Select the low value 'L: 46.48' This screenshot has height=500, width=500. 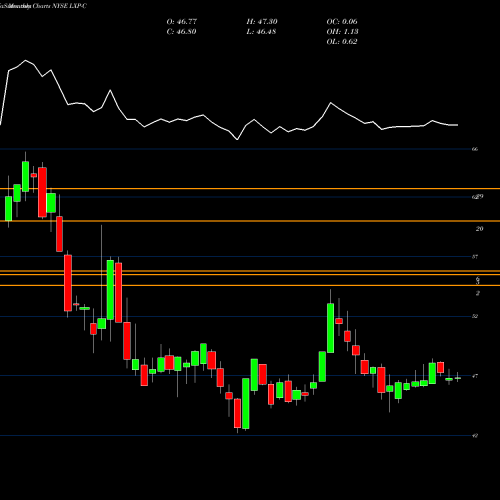261,32
